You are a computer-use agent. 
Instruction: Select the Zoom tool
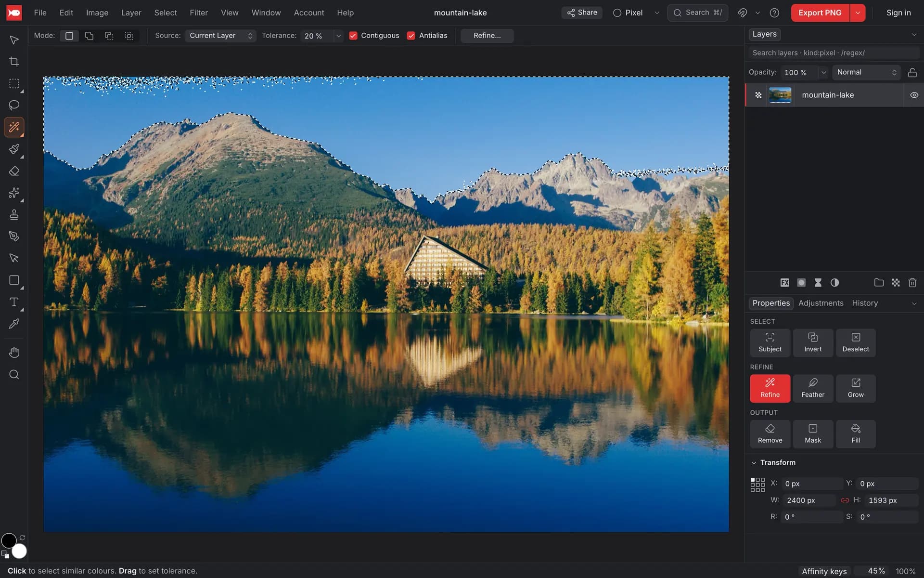click(x=14, y=374)
